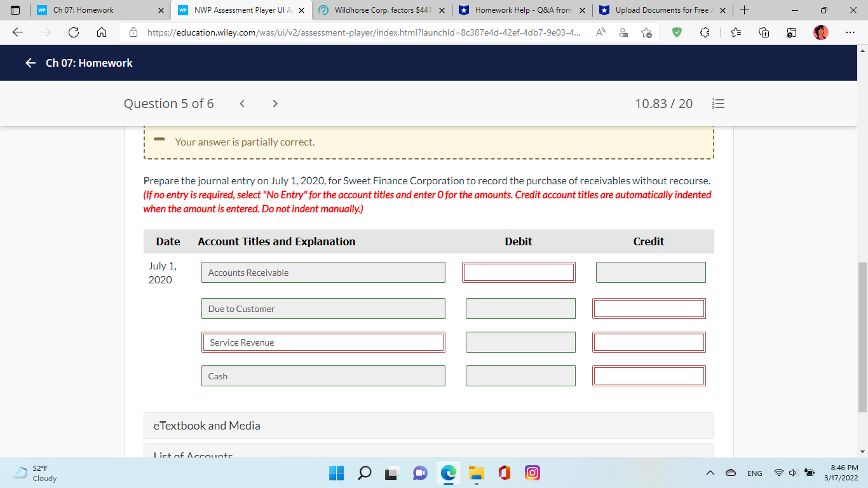This screenshot has width=868, height=488.
Task: Click the Debit field beside Accounts Receivable
Action: tap(519, 272)
